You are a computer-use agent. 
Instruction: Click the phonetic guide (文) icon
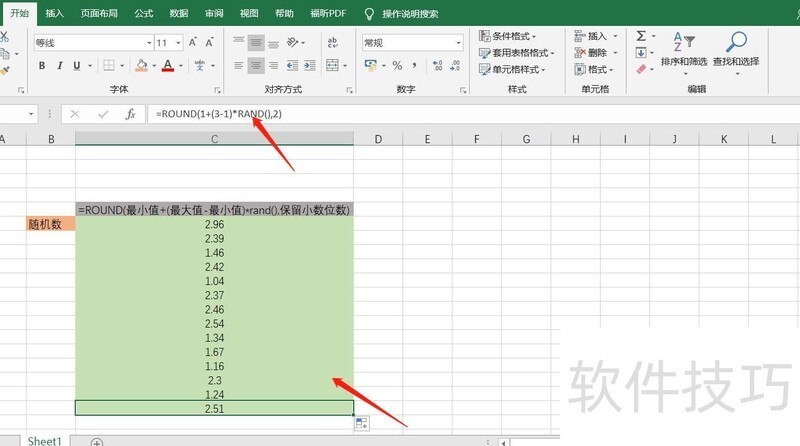click(199, 65)
